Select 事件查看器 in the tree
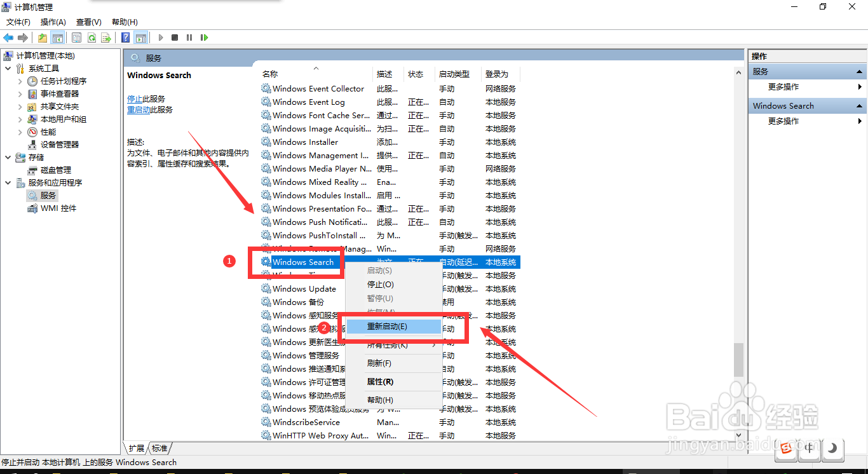The width and height of the screenshot is (868, 474). coord(60,93)
